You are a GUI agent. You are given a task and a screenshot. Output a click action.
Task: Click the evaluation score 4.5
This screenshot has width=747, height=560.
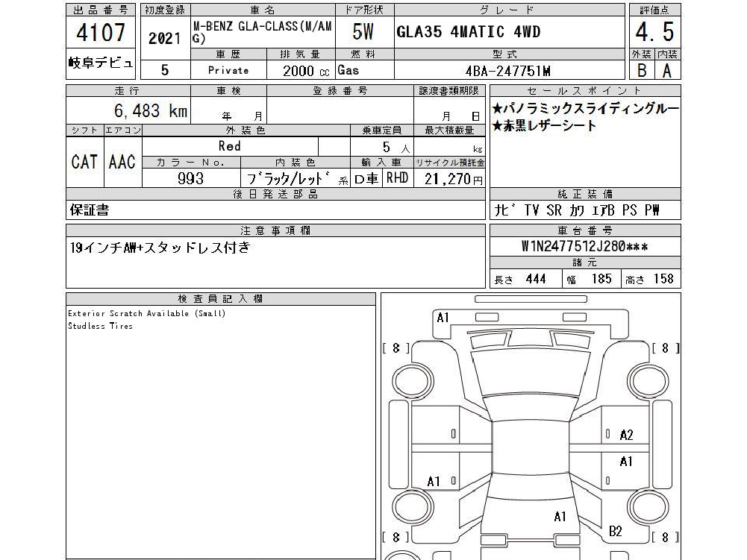click(x=654, y=32)
